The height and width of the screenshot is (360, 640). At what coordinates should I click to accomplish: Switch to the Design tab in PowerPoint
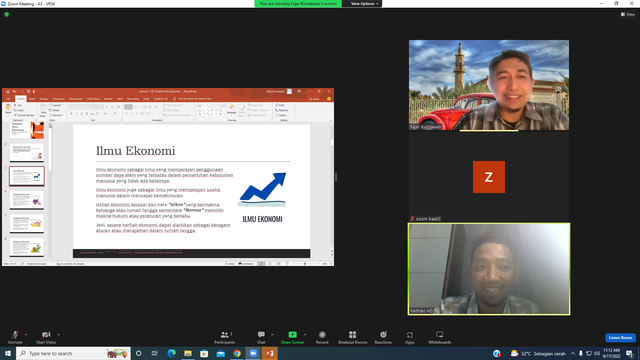(44, 99)
